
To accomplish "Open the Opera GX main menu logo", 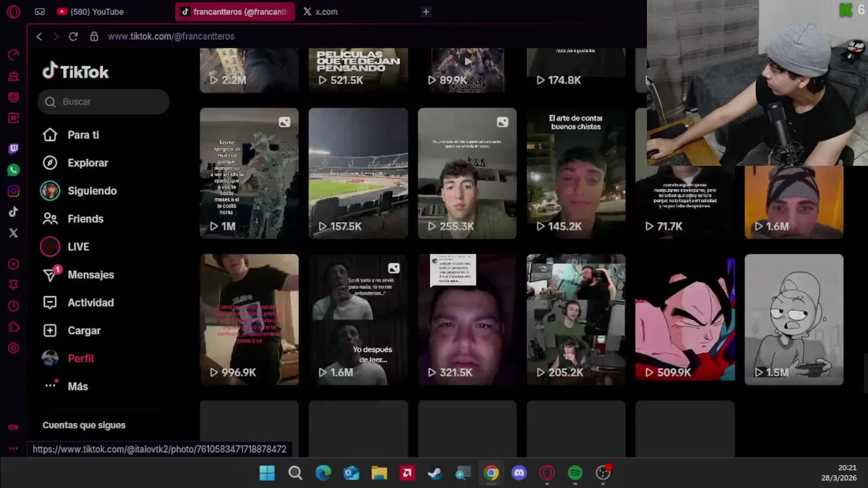I will coord(13,12).
